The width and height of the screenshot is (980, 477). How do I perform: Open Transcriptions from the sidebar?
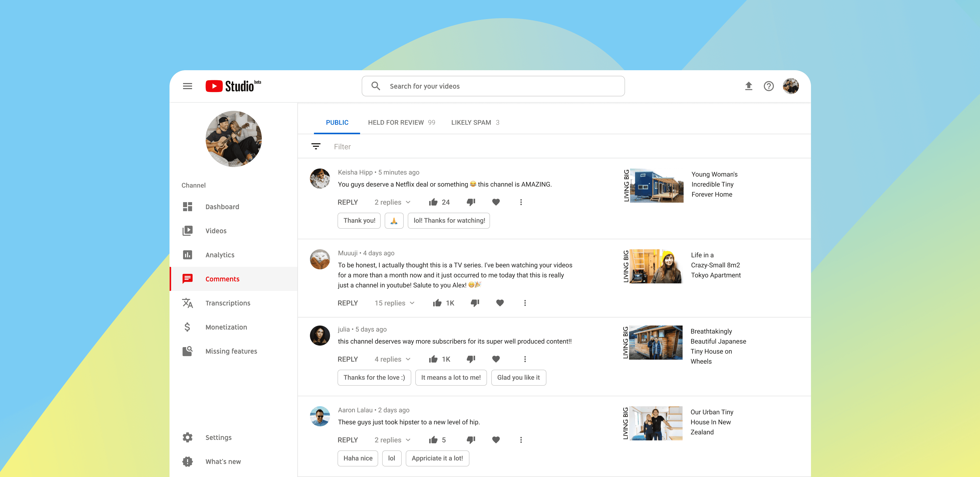click(227, 303)
